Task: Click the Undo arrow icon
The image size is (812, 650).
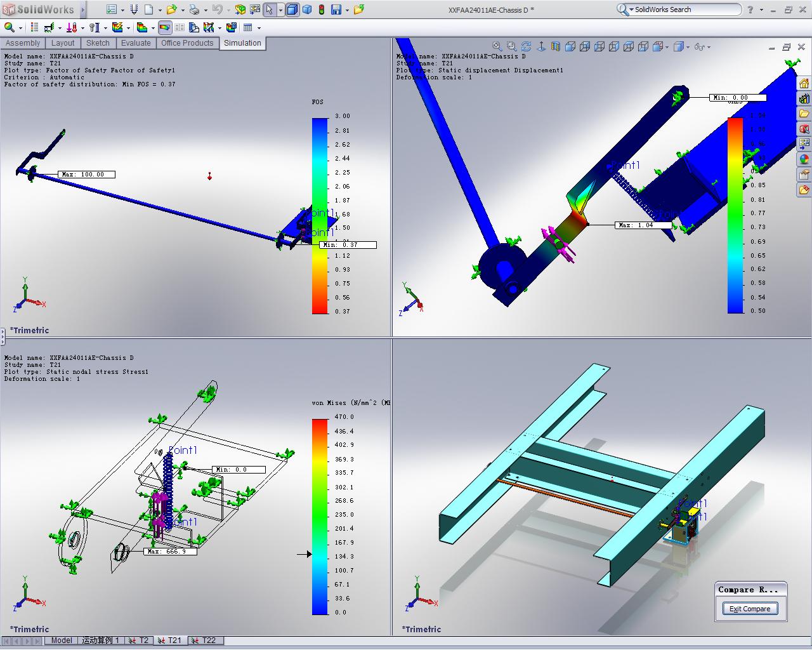Action: [x=217, y=10]
